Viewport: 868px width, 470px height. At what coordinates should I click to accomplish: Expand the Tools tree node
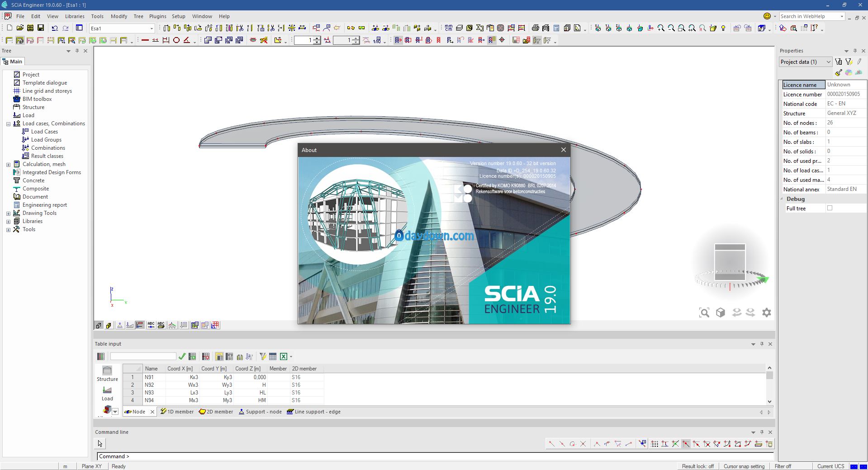pyautogui.click(x=8, y=230)
